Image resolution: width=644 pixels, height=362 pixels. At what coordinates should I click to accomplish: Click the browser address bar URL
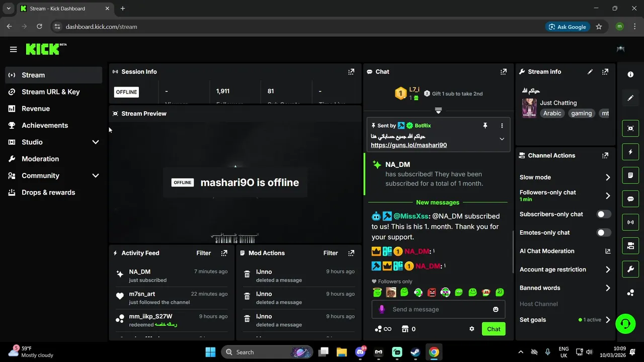[101, 27]
